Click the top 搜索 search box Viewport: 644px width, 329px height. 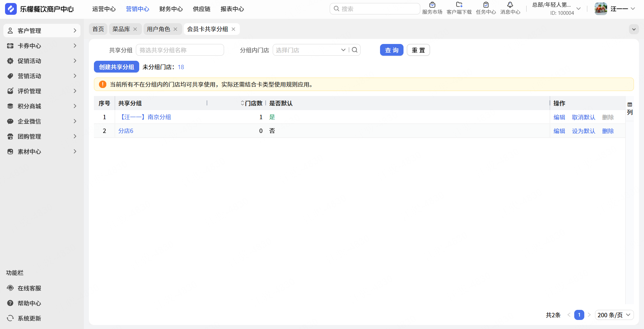375,9
